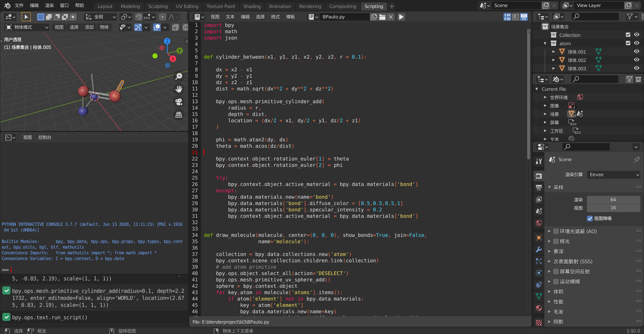Toggle camera view in the viewport
This screenshot has height=334, width=644.
pos(179,102)
